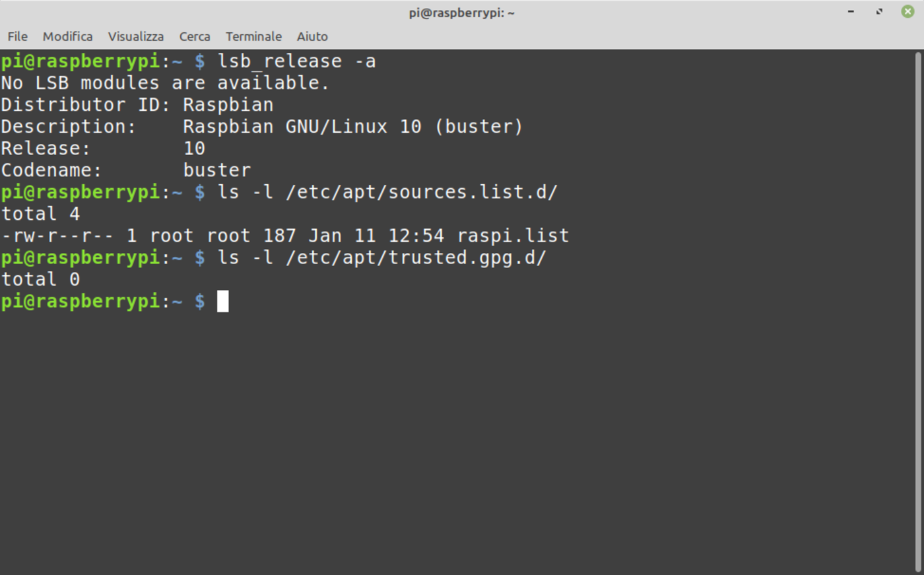Click the Release: 10 output line
Viewport: 924px width, 575px height.
click(x=102, y=148)
